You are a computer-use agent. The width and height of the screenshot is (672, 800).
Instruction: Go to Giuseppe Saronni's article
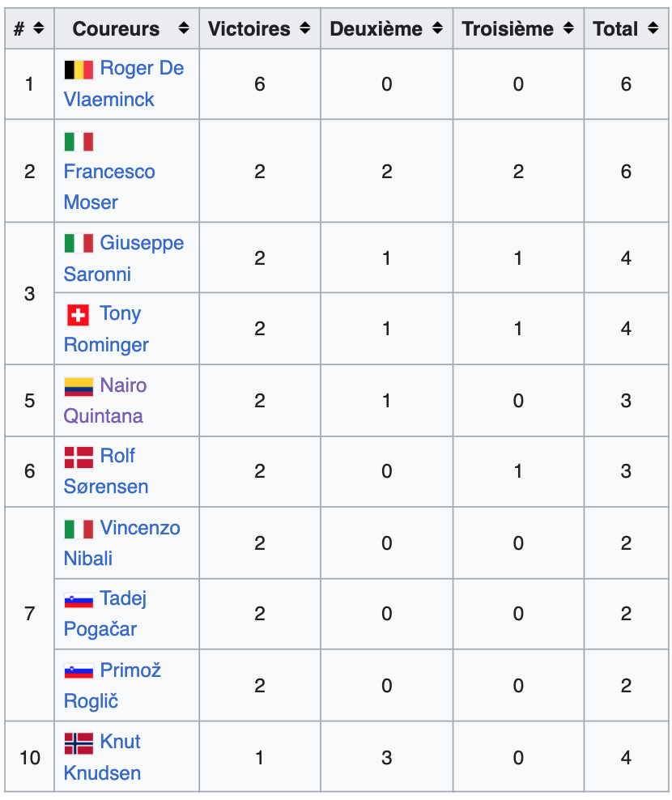click(x=142, y=243)
